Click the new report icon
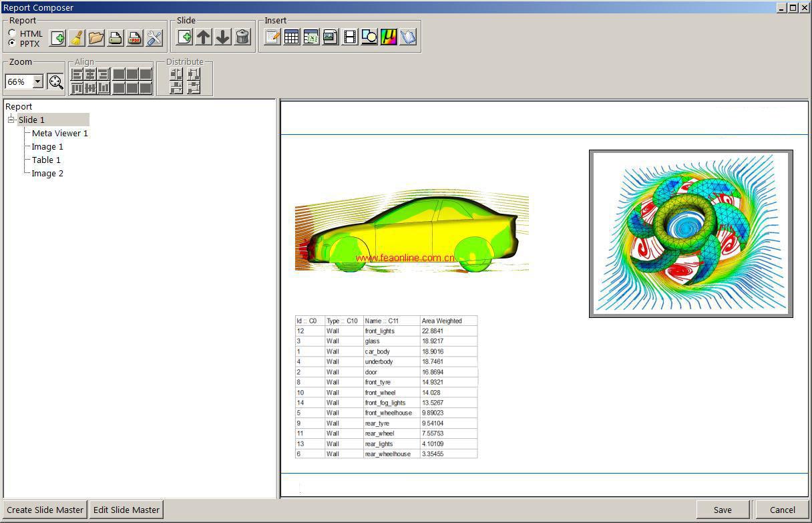Screen dimensions: 812x523 coord(57,38)
